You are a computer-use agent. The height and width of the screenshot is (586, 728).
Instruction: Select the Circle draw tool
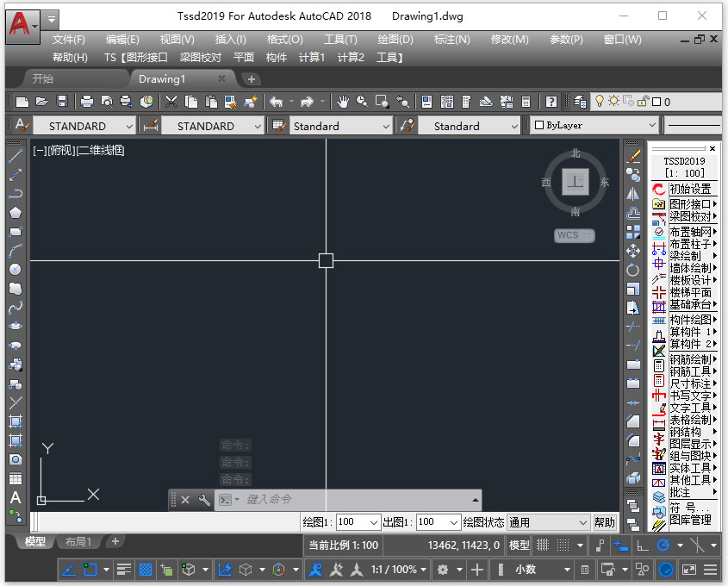pos(16,270)
